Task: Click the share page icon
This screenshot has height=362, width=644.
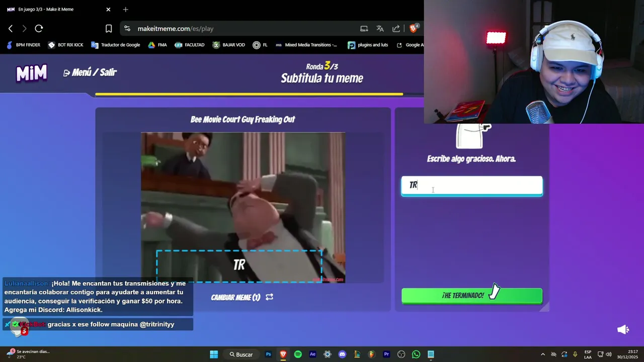Action: click(x=396, y=29)
